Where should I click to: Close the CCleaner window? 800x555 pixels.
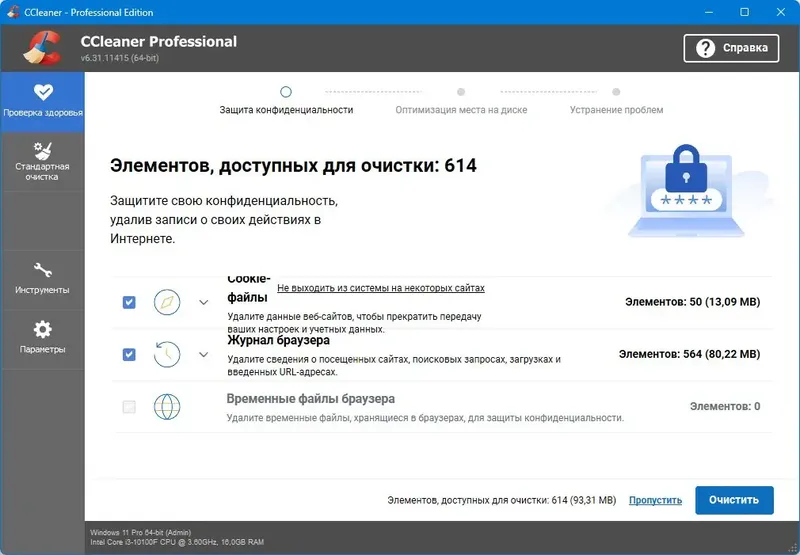point(781,12)
